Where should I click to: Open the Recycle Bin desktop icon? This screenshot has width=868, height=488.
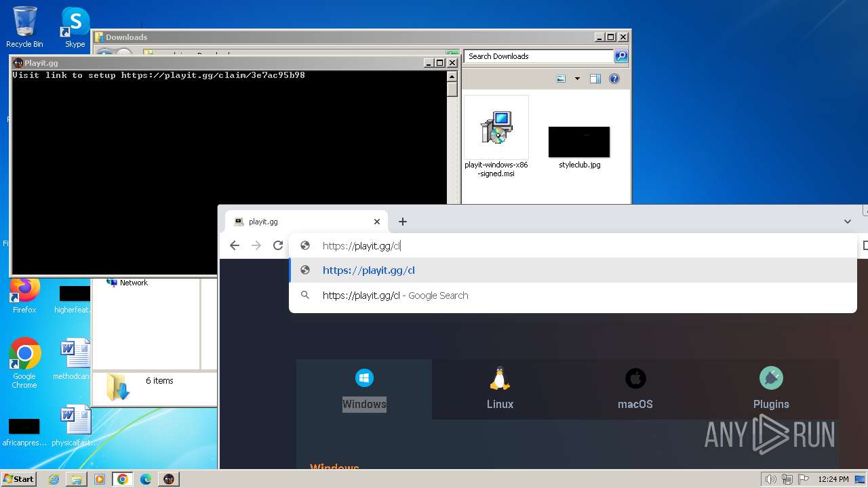click(x=24, y=27)
